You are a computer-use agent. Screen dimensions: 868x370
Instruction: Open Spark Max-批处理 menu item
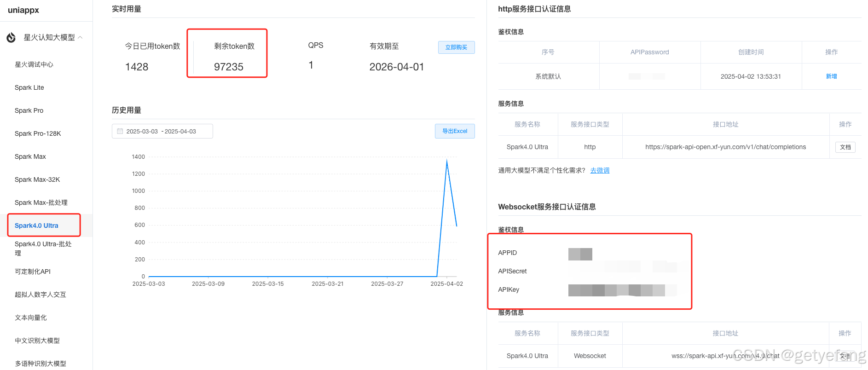(41, 202)
